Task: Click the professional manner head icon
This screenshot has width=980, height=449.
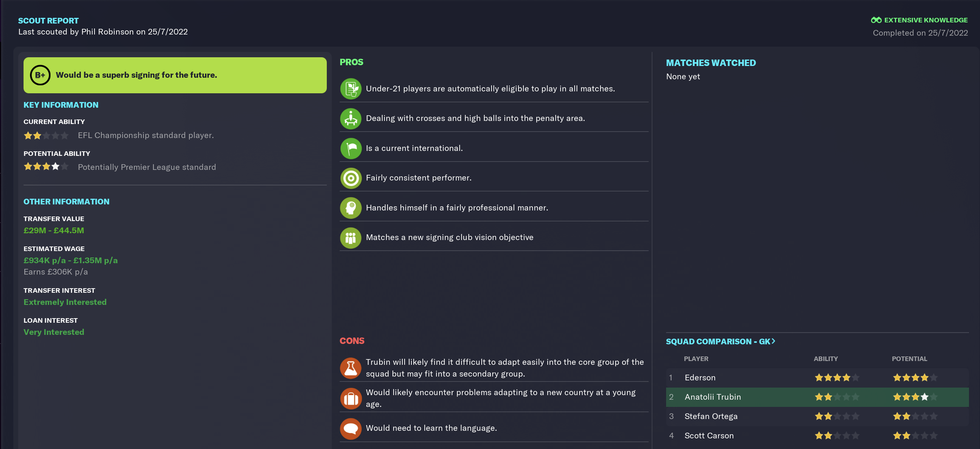Action: [350, 207]
